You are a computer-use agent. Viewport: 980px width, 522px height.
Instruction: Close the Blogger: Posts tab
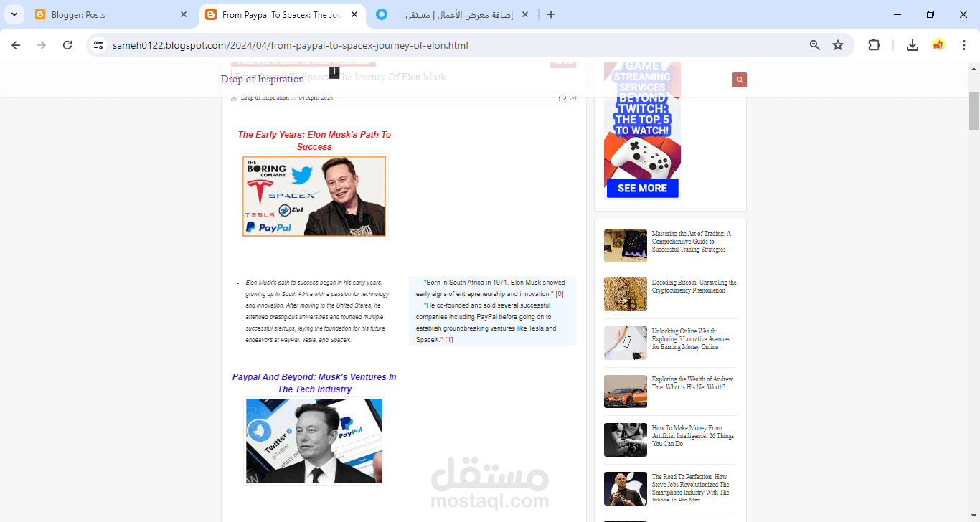[184, 14]
